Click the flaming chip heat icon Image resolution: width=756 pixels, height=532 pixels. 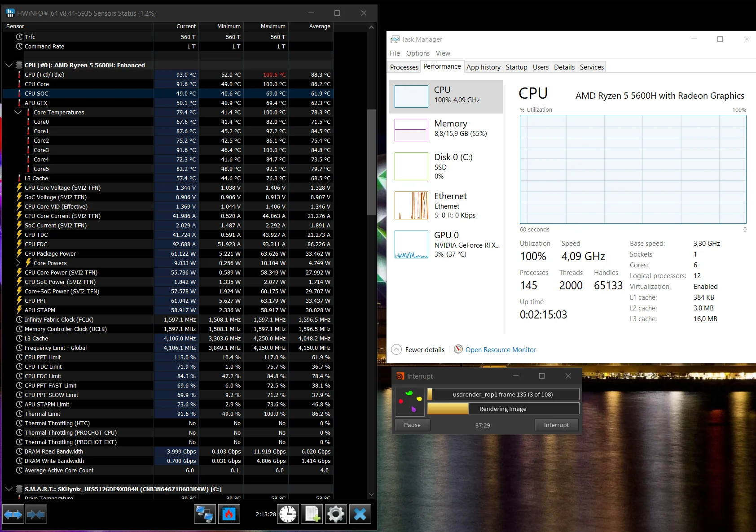[229, 514]
